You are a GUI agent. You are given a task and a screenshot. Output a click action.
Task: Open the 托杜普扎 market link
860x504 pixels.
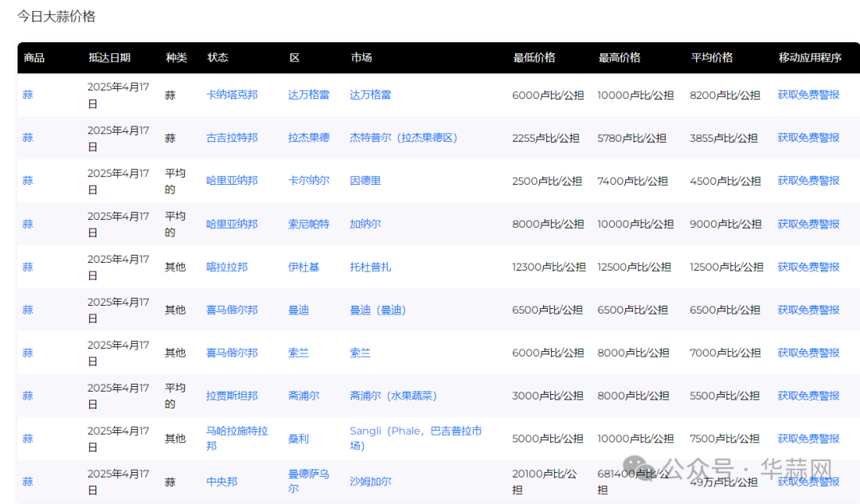point(370,267)
